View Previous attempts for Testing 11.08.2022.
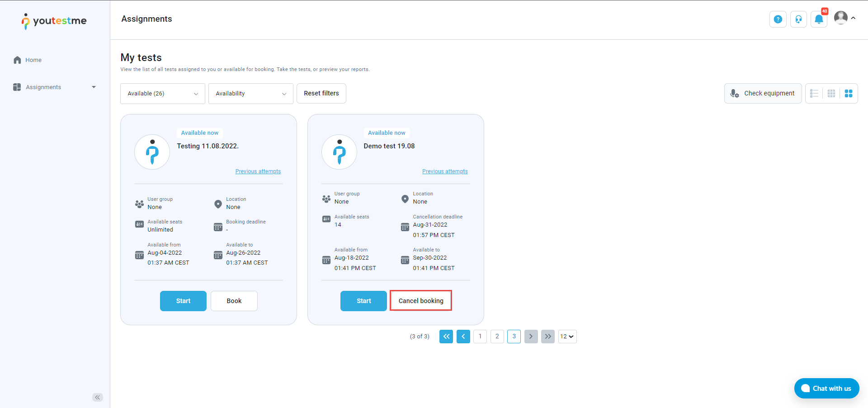The image size is (868, 408). tap(258, 171)
